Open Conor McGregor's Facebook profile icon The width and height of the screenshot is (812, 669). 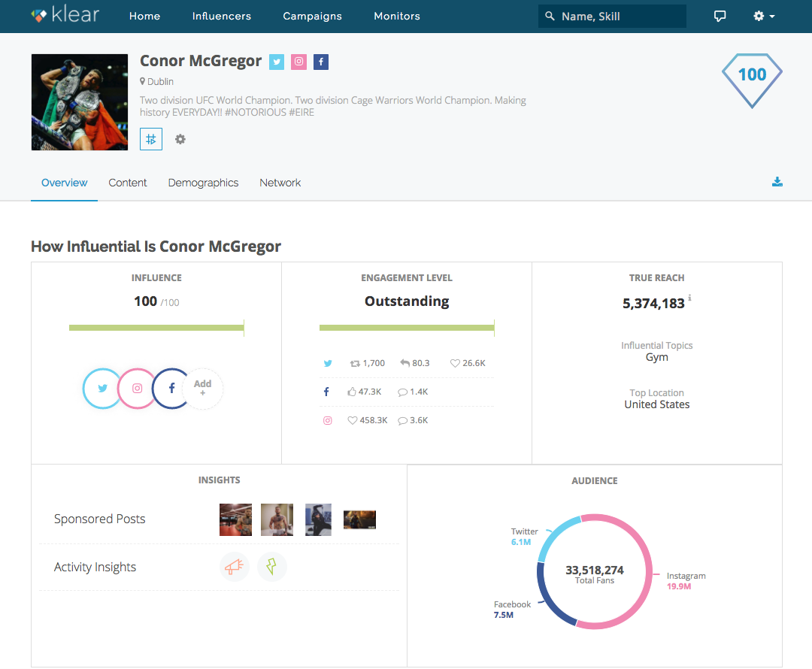pyautogui.click(x=321, y=62)
